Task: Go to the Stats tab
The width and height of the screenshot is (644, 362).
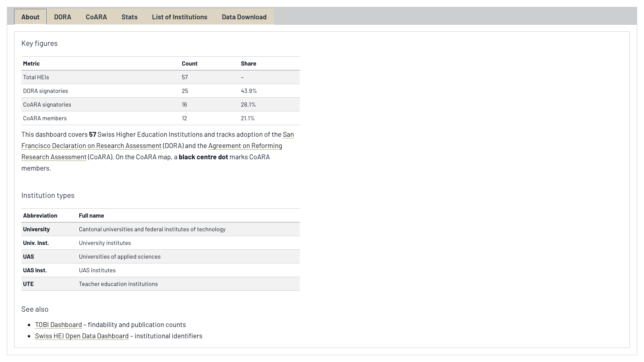Action: (x=130, y=17)
